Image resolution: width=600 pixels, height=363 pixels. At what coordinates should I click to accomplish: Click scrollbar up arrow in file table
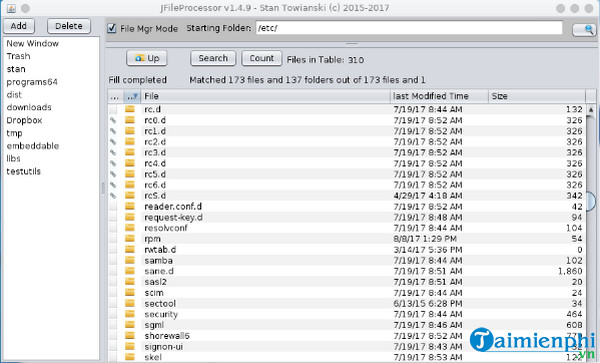[x=591, y=109]
